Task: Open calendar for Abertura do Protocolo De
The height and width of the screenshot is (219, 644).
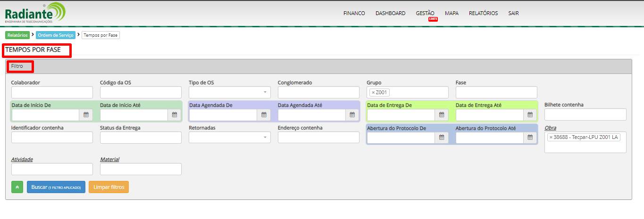Action: pos(441,138)
